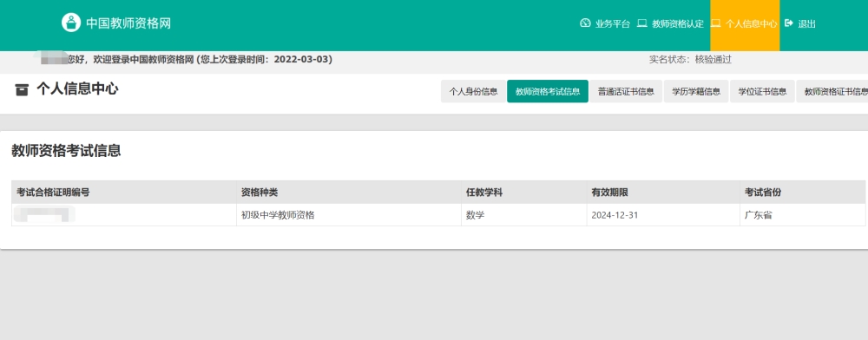
Task: Switch to the 个人身份信息 tab
Action: coord(473,92)
